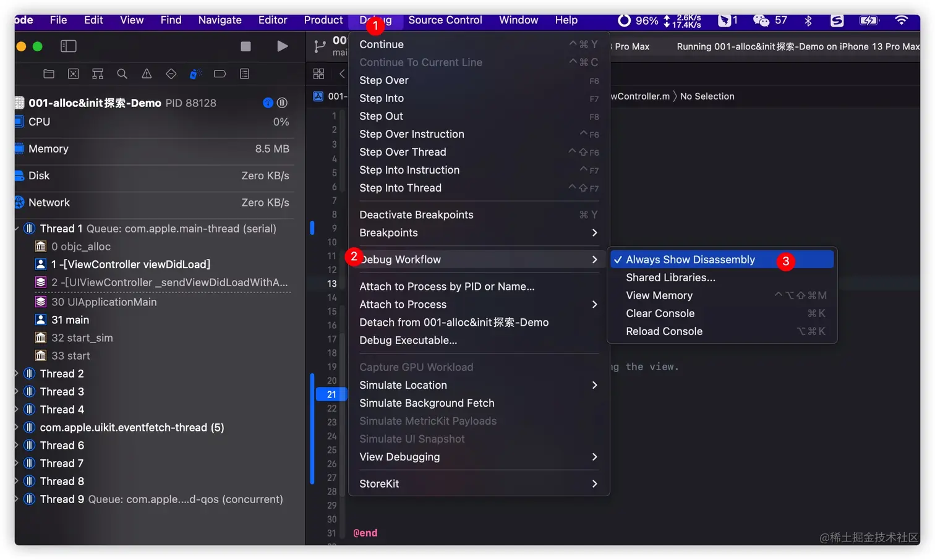This screenshot has width=935, height=560.
Task: Select the CPU gauge row
Action: [x=153, y=122]
